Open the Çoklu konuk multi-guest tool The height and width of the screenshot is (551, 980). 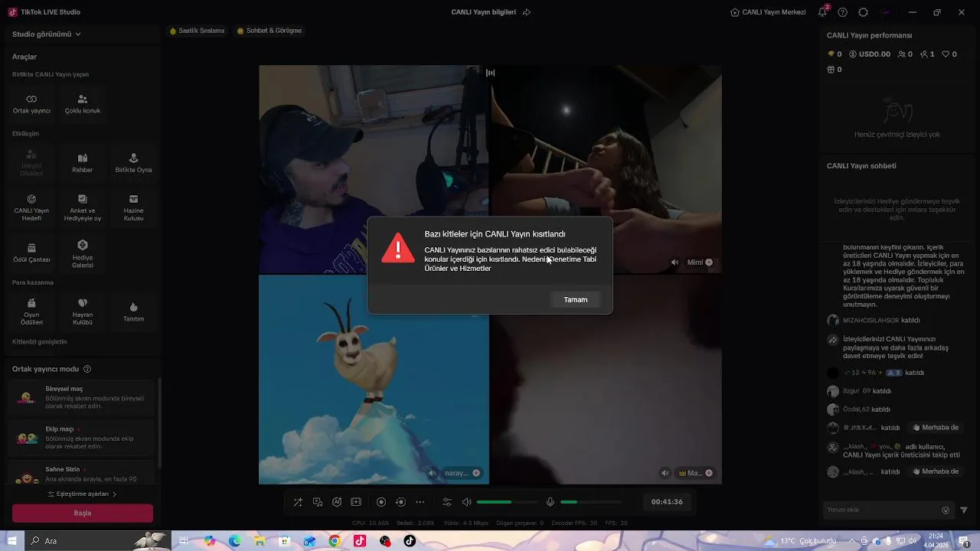pyautogui.click(x=83, y=104)
